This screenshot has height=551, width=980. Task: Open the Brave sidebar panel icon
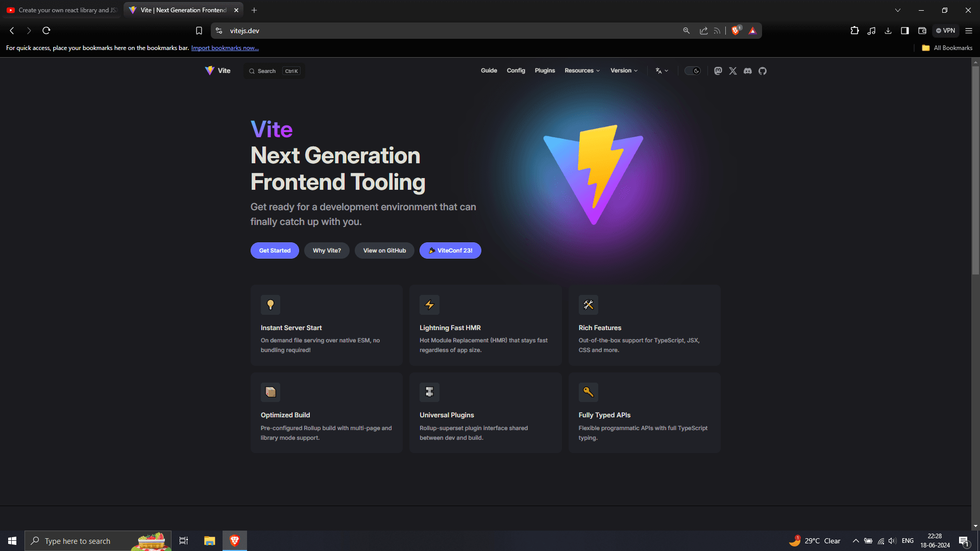coord(905,31)
